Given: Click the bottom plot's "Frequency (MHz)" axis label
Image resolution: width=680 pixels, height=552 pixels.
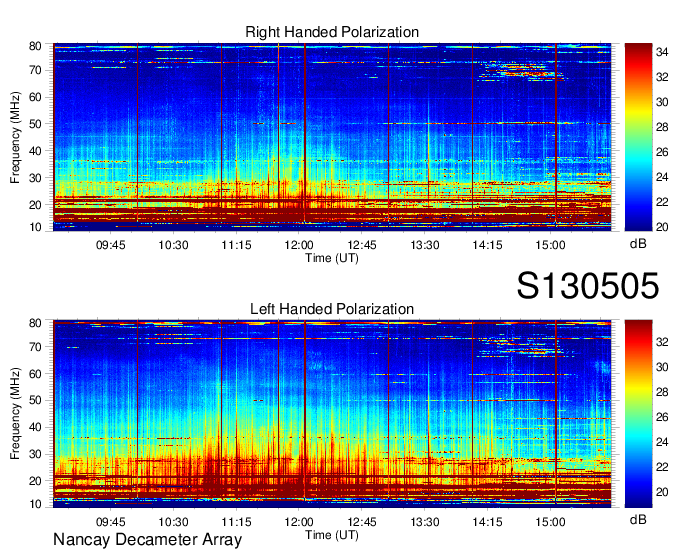Looking at the screenshot, I should click(15, 414).
